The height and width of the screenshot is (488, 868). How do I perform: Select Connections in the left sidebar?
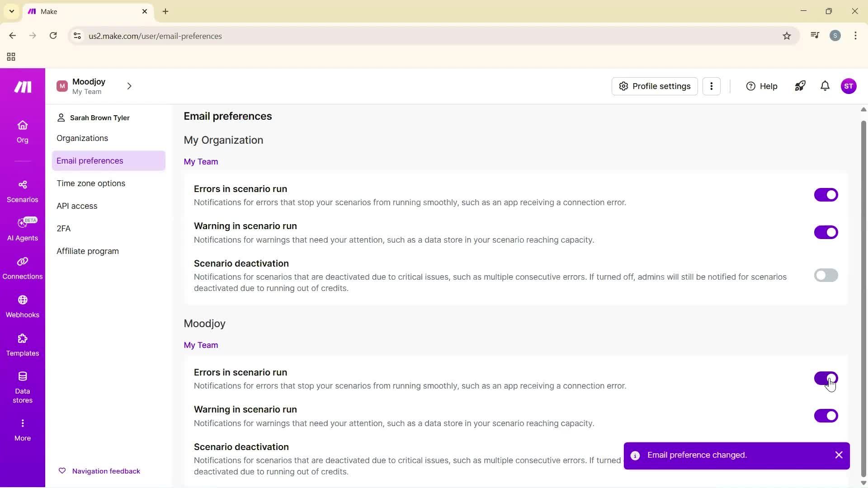(x=22, y=267)
